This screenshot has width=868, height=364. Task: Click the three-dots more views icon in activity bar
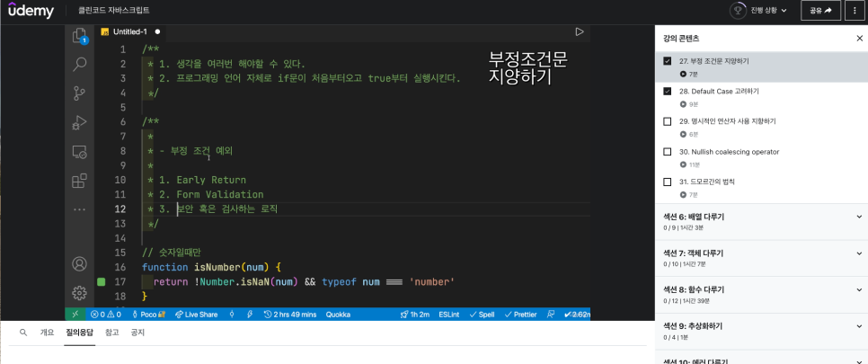pos(80,209)
